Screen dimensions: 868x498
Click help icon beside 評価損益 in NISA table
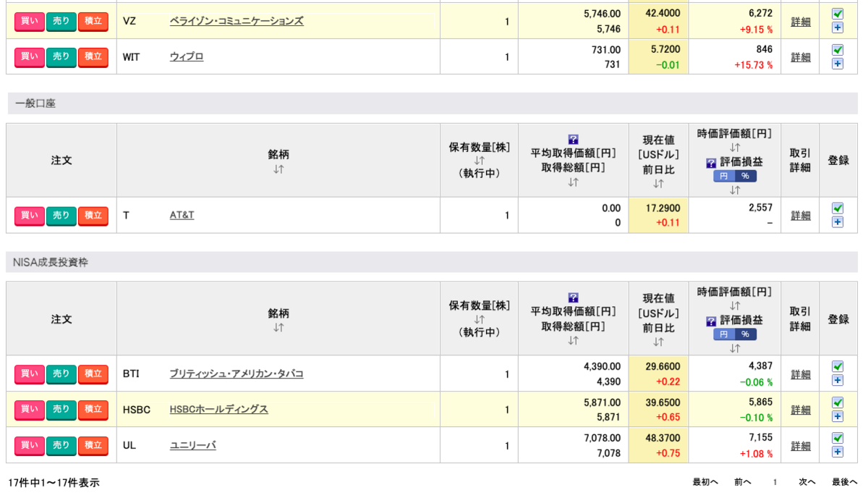point(711,321)
